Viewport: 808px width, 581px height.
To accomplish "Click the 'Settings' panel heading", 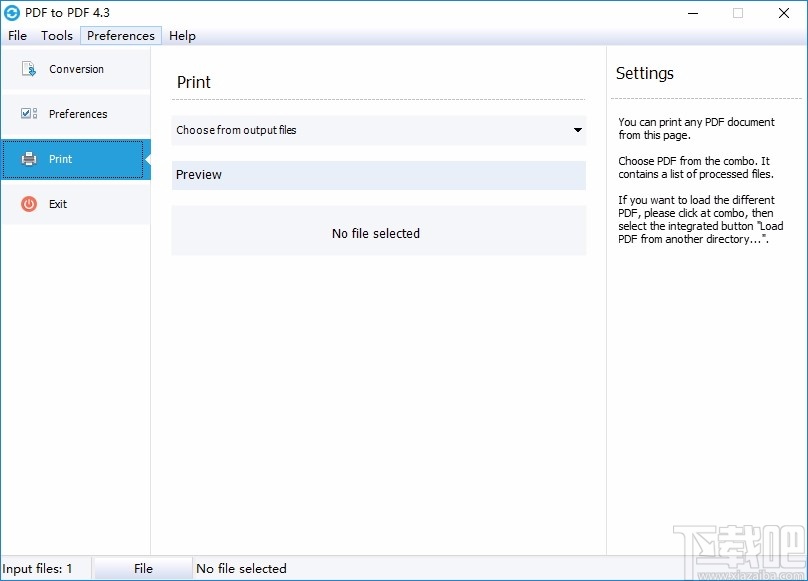I will click(645, 73).
